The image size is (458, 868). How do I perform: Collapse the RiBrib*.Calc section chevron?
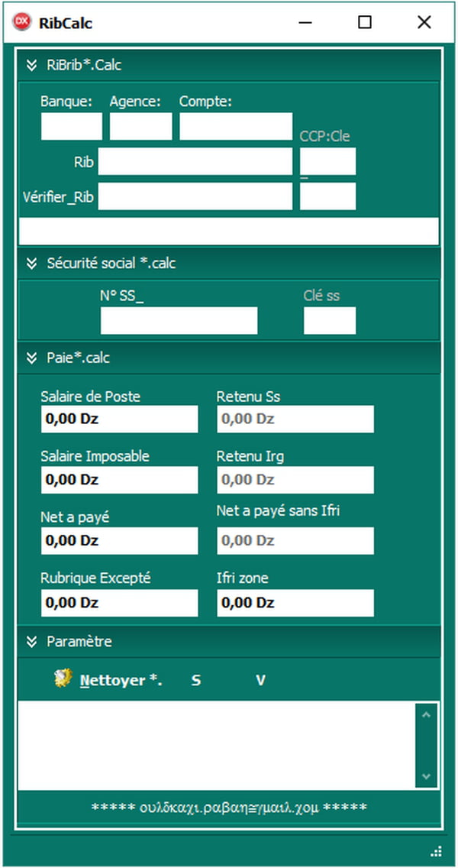coord(31,65)
